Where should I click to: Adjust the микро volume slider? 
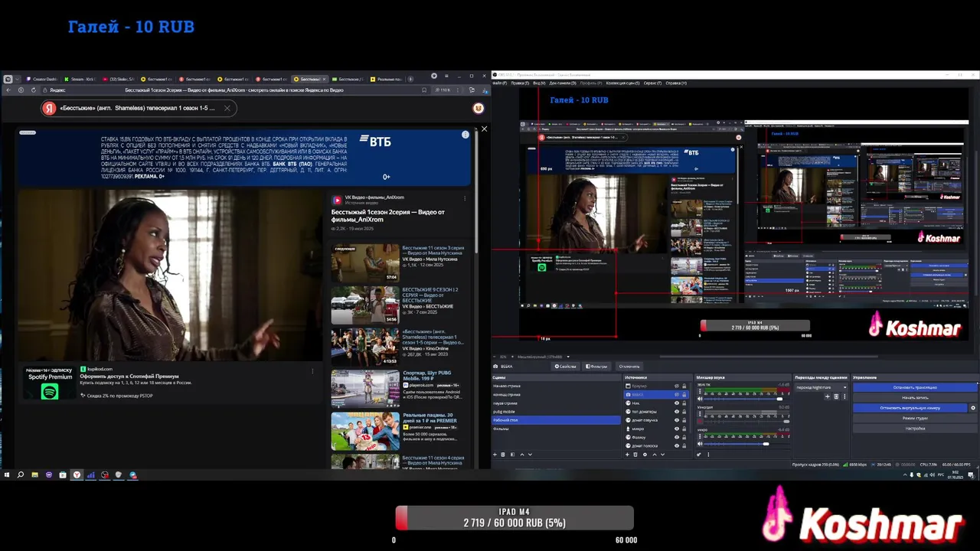[766, 444]
